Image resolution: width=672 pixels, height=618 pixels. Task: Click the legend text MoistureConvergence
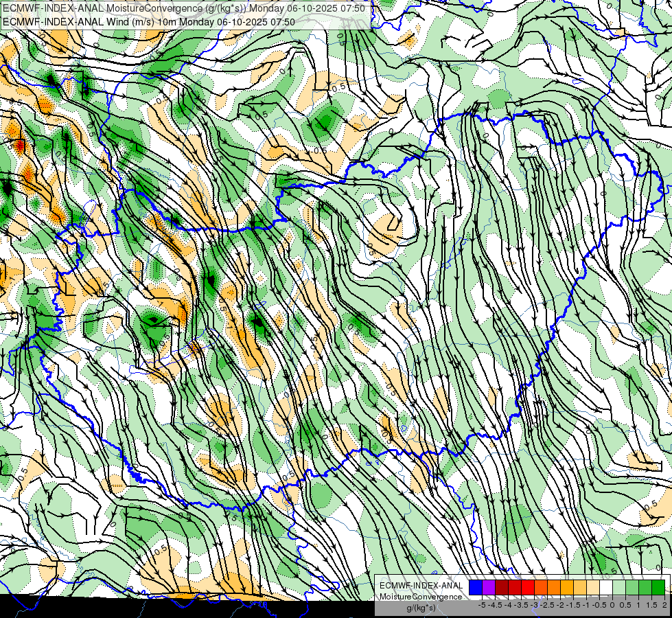pos(421,597)
